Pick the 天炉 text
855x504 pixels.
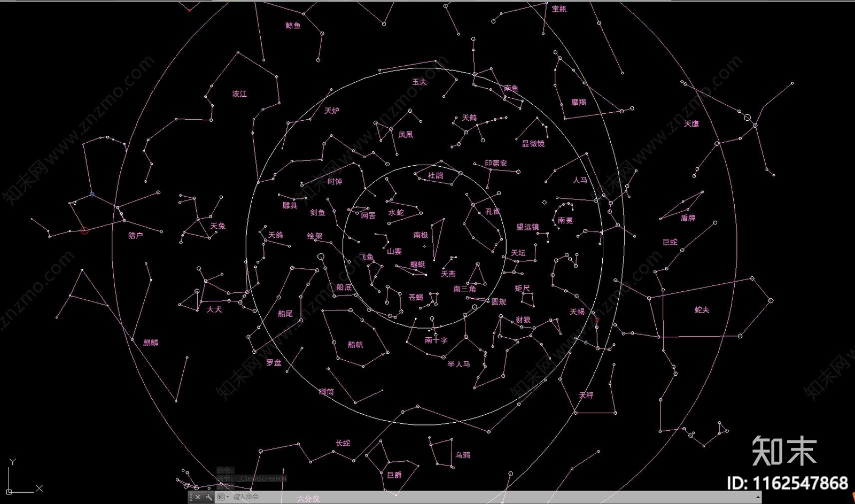(332, 111)
